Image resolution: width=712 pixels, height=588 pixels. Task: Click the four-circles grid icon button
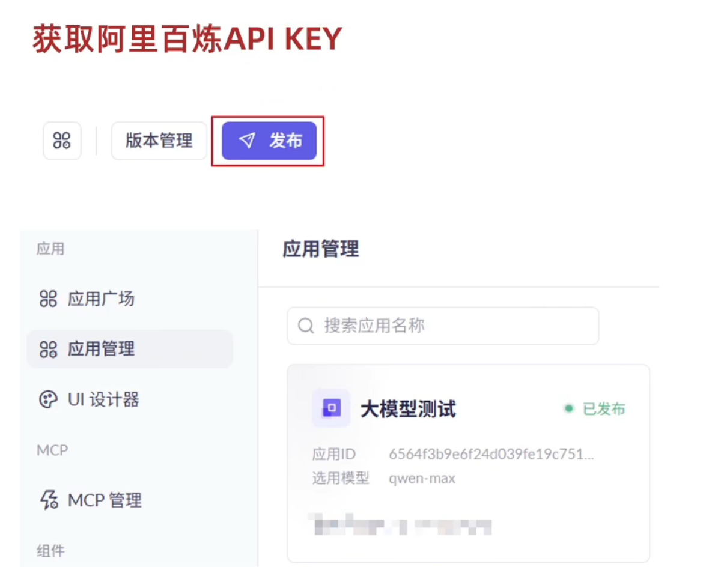(x=62, y=141)
